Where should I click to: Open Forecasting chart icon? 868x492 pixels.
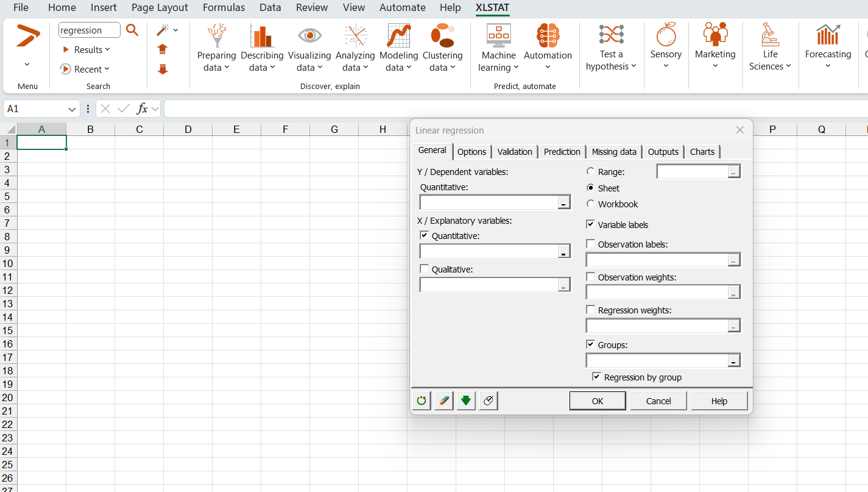(828, 35)
